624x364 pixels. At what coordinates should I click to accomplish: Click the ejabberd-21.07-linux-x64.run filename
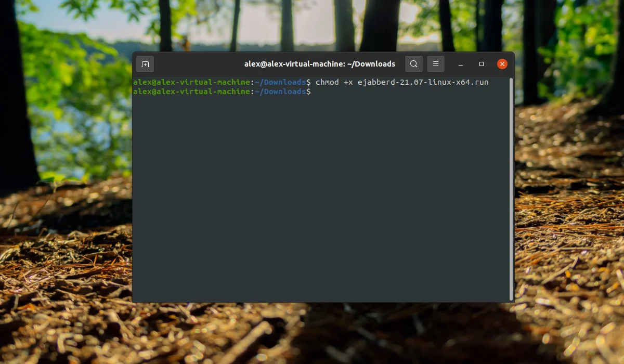pos(423,82)
